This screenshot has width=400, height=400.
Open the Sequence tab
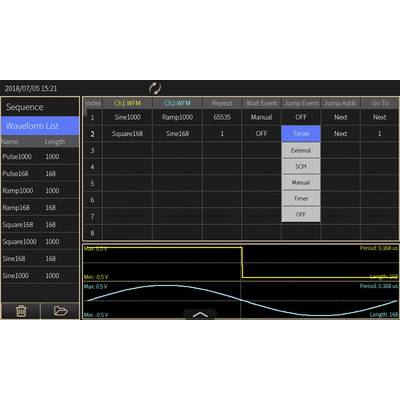tap(40, 107)
